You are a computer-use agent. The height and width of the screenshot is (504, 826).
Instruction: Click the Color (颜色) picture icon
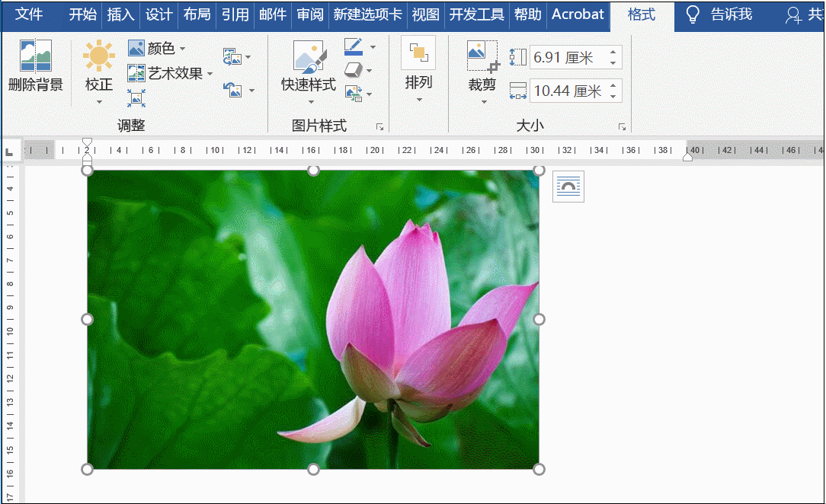coord(136,49)
